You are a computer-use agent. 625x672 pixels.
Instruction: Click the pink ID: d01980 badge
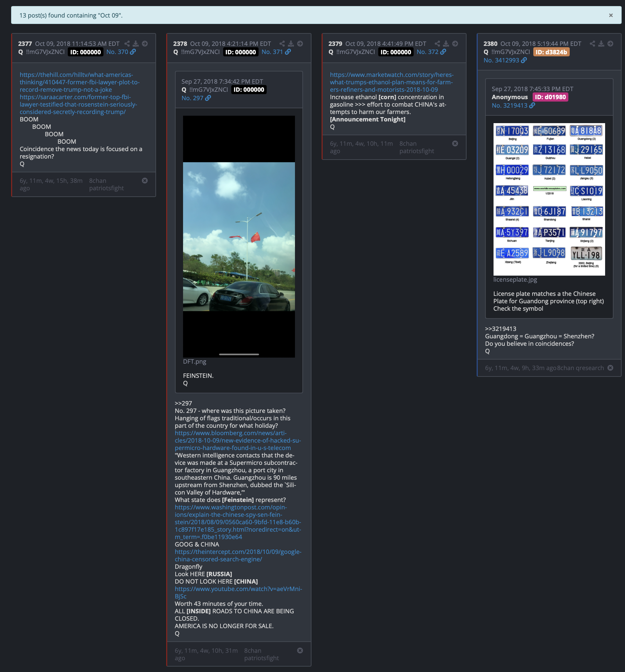tap(550, 97)
